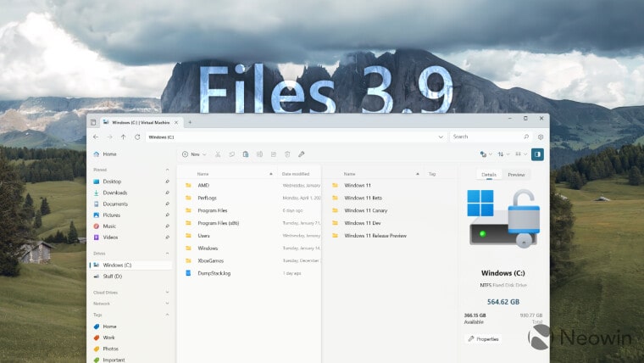Collapse the Drives sidebar section
644x363 pixels.
(x=167, y=254)
